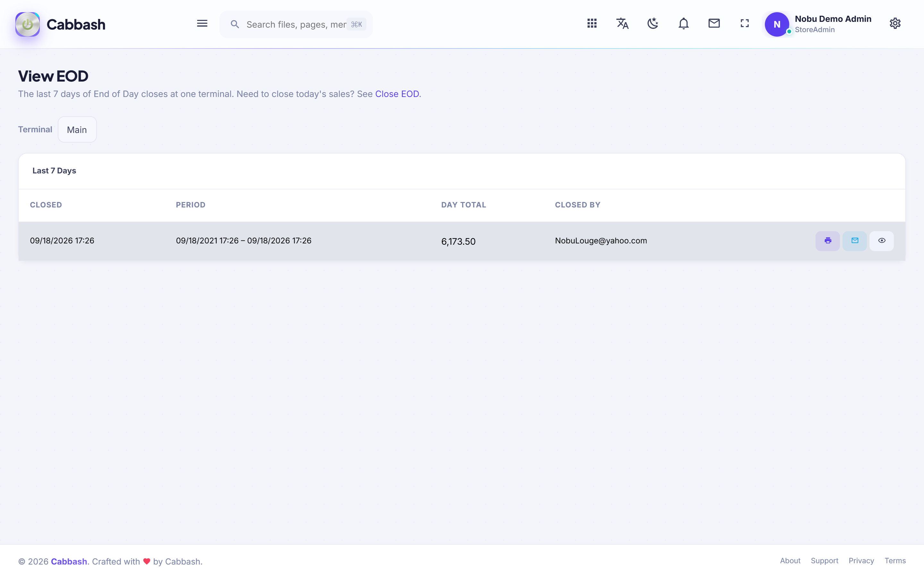Open the Cabbash footer link
This screenshot has height=578, width=924.
[x=69, y=561]
